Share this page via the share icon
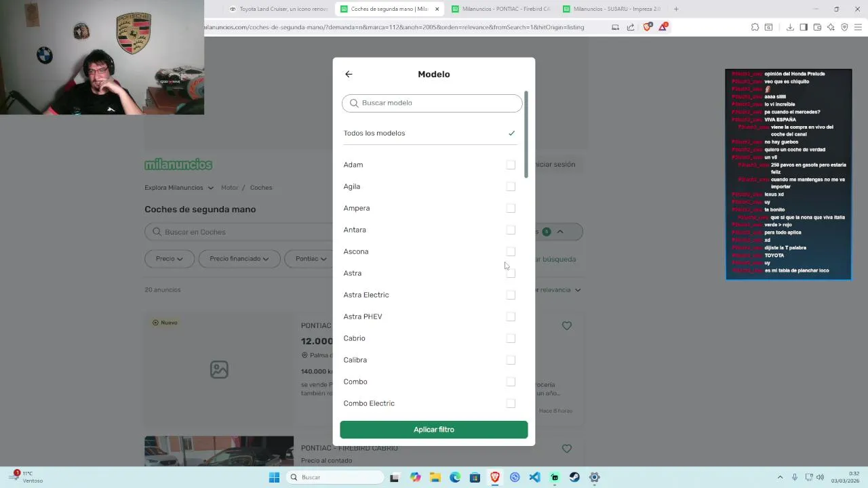 pyautogui.click(x=631, y=27)
